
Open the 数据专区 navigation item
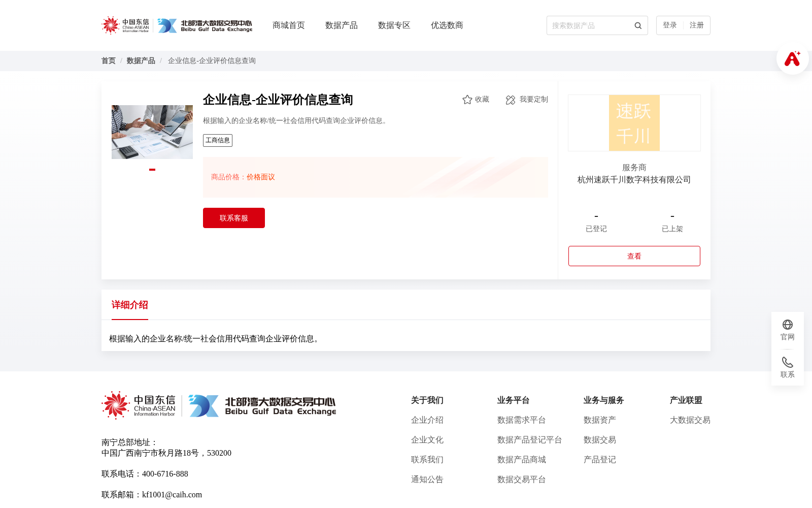coord(394,25)
